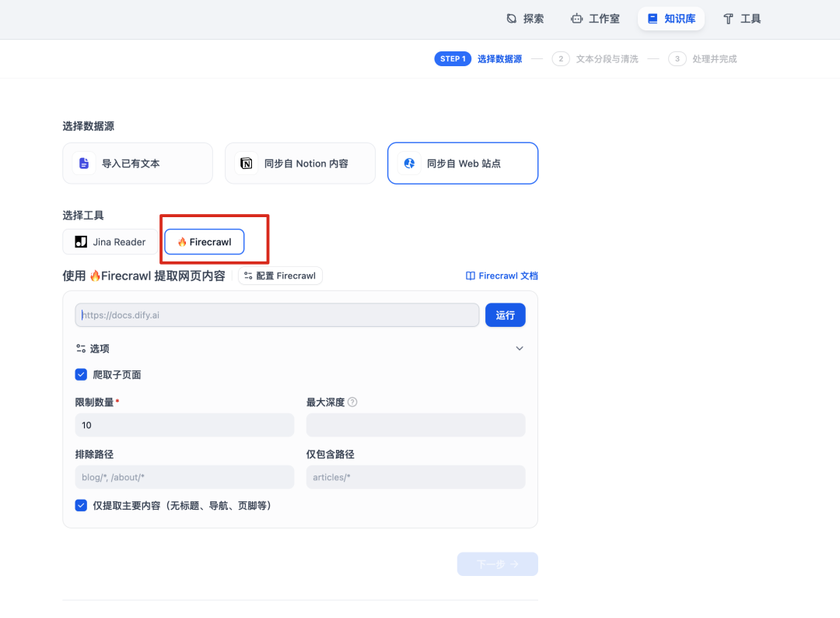
Task: Choose the Firecrawl tool
Action: pyautogui.click(x=204, y=242)
